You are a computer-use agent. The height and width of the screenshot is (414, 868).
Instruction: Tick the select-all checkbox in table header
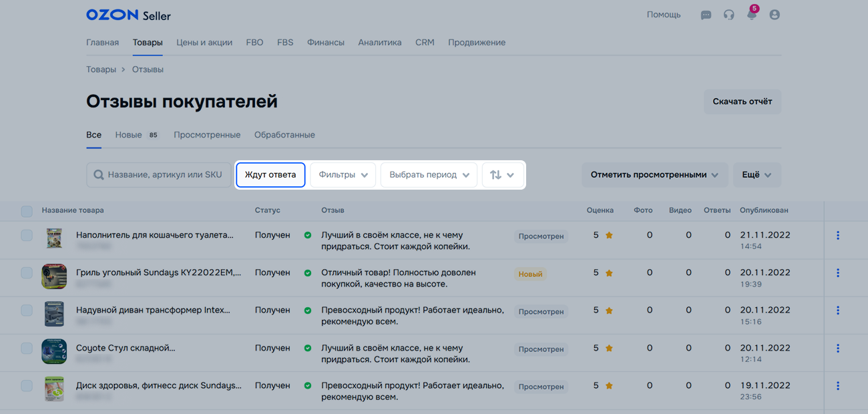[27, 211]
